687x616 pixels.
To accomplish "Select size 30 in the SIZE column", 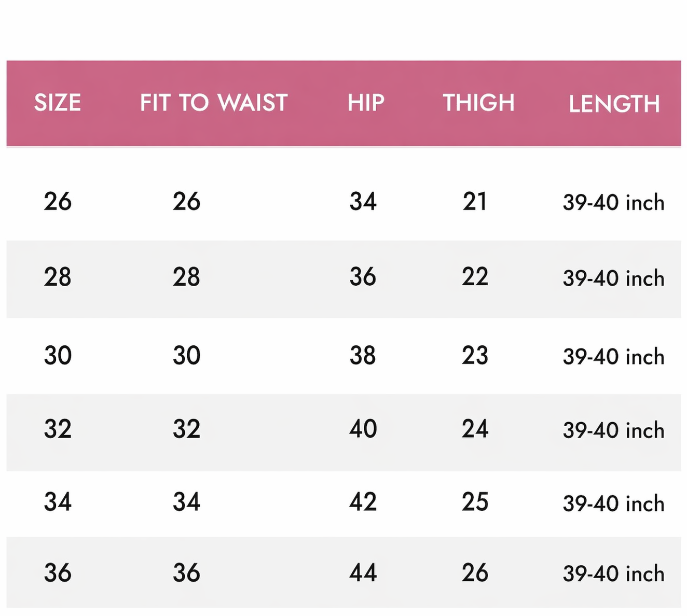I will (x=58, y=355).
